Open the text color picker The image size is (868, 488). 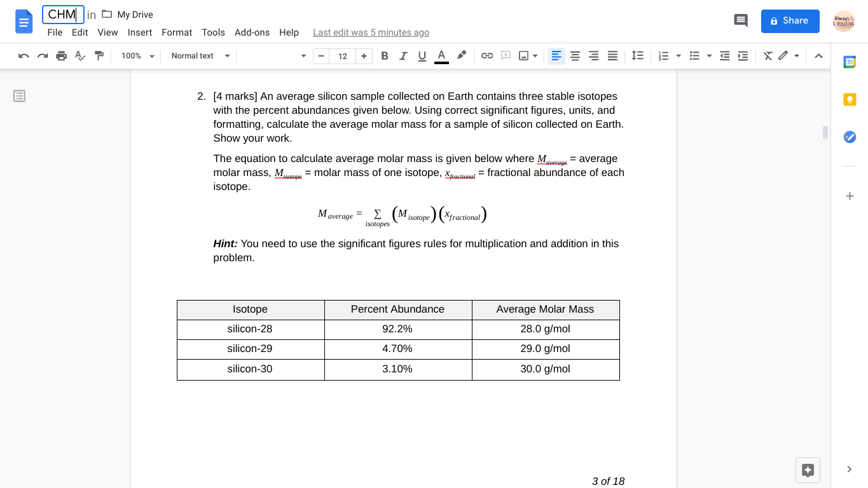(441, 56)
